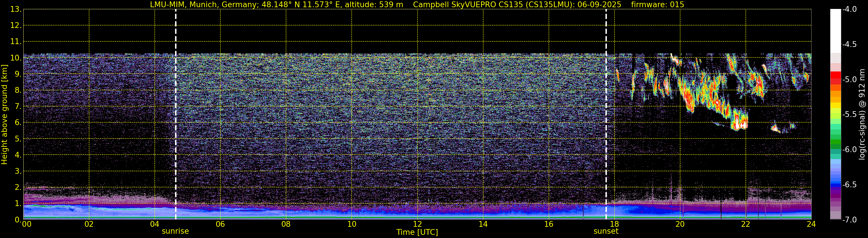Click the time axis tick label "14"
868x238 pixels.
(483, 224)
